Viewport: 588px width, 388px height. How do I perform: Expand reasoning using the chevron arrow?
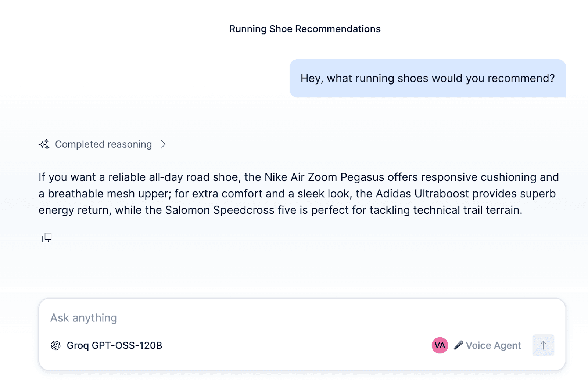163,144
